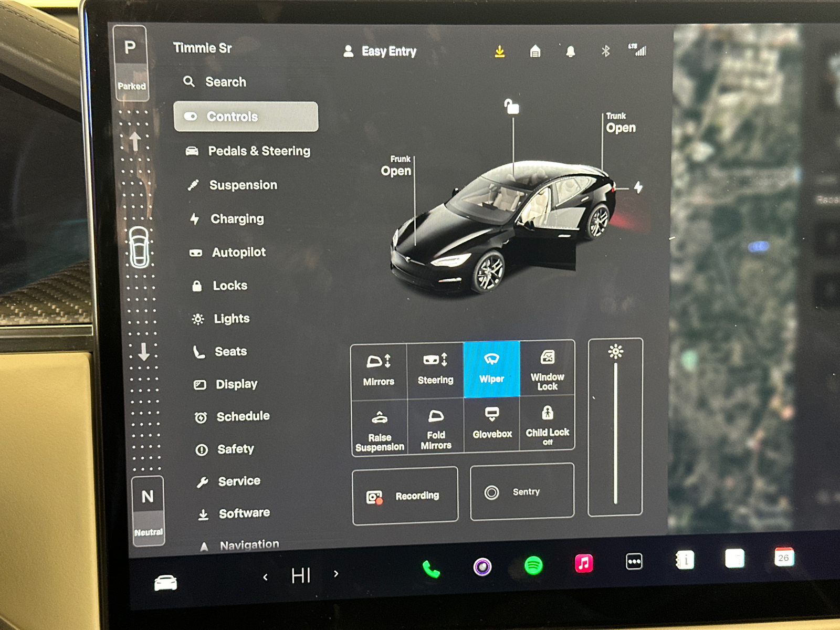Open the Glovebox control
Image resolution: width=840 pixels, height=630 pixels.
tap(491, 425)
